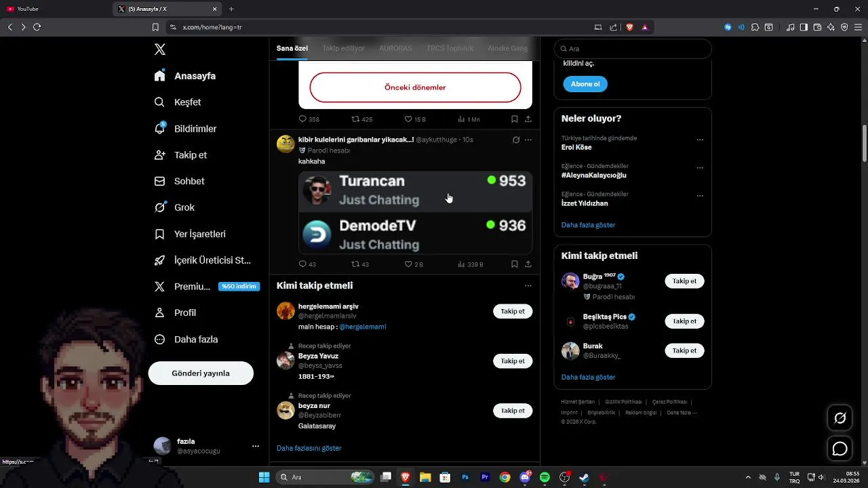
Task: Reply icon with 358 count
Action: pos(303,119)
